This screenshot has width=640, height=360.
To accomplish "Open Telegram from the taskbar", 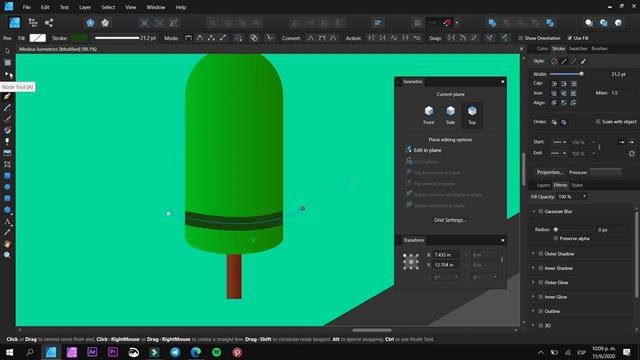I will pos(175,352).
